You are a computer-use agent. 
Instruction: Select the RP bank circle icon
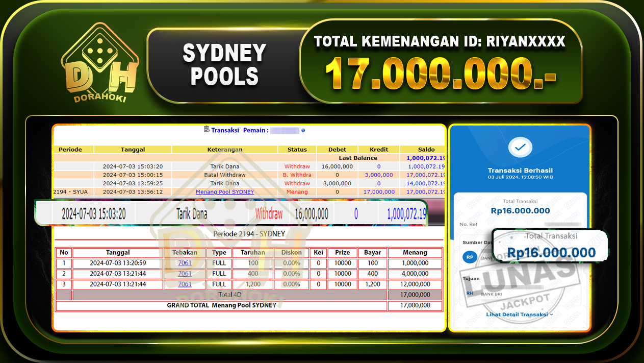(x=470, y=257)
